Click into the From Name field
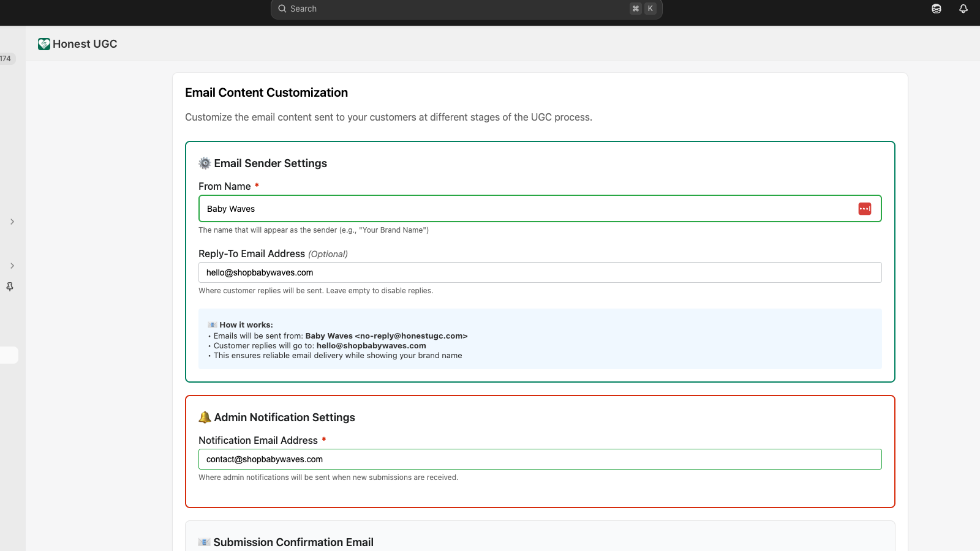Image resolution: width=980 pixels, height=551 pixels. click(x=527, y=209)
